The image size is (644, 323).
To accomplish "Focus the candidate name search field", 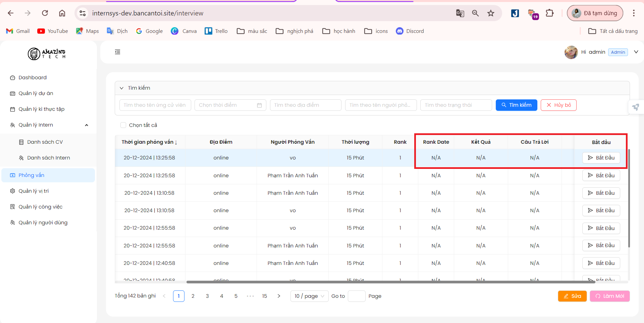I will click(x=155, y=105).
